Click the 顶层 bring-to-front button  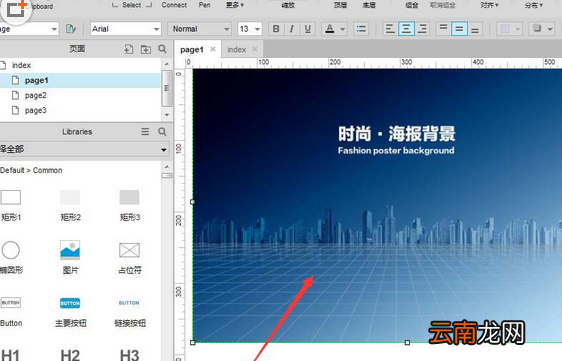click(x=340, y=5)
